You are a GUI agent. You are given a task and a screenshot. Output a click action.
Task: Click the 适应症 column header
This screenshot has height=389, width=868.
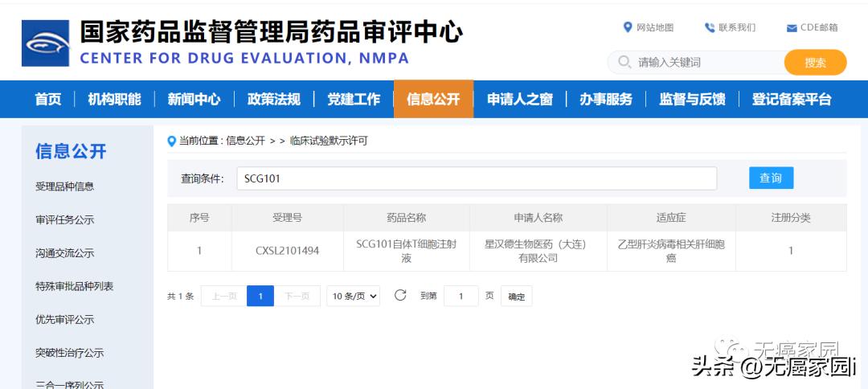click(x=671, y=218)
